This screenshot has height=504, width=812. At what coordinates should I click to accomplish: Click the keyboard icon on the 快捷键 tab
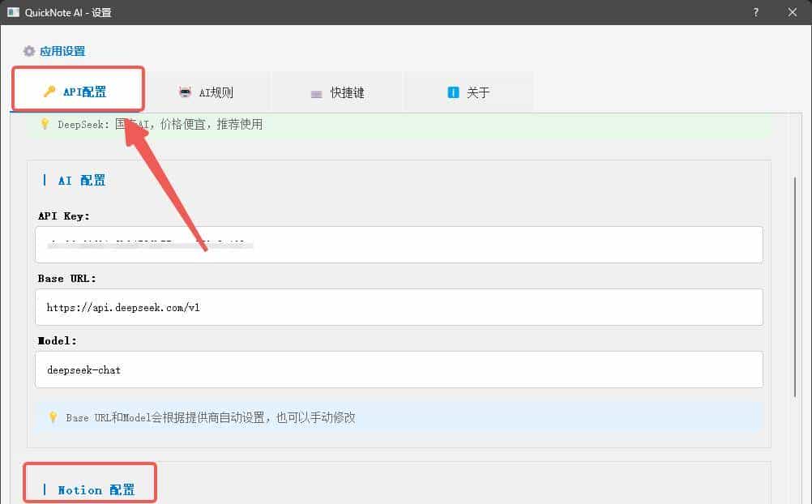316,92
